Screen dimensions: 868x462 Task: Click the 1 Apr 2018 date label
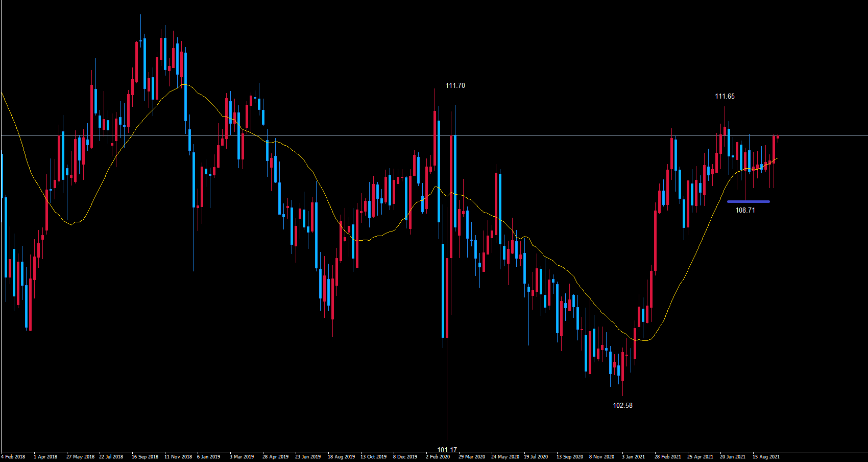click(x=45, y=457)
